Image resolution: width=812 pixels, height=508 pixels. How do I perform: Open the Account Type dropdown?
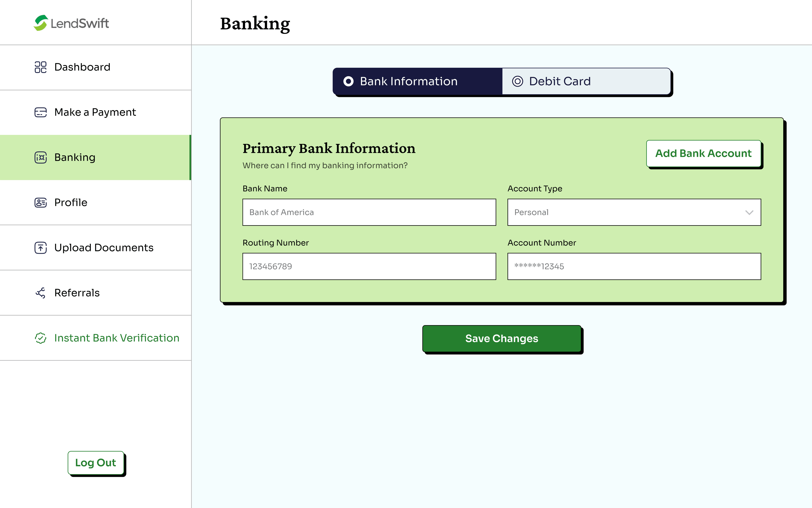(634, 212)
